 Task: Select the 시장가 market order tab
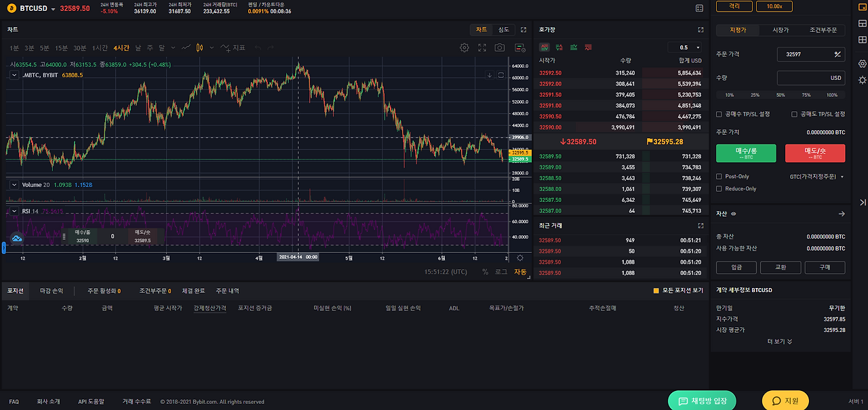781,30
